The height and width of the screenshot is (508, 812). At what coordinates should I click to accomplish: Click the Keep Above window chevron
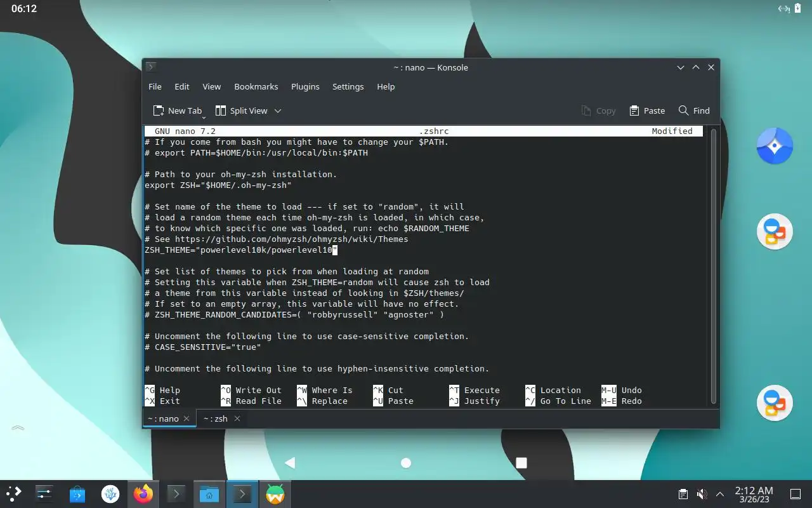pyautogui.click(x=696, y=67)
